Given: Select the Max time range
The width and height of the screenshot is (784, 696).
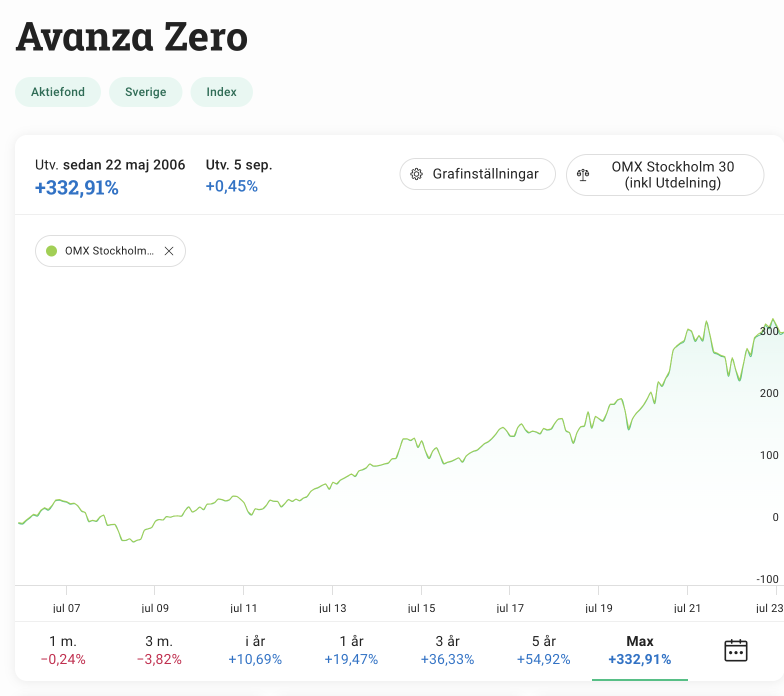Looking at the screenshot, I should 639,650.
